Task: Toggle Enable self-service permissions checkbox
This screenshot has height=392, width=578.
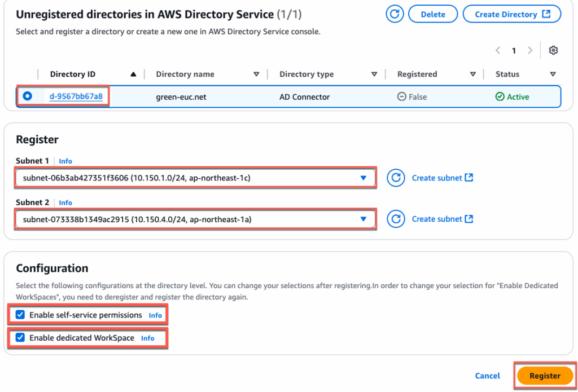Action: [x=21, y=315]
